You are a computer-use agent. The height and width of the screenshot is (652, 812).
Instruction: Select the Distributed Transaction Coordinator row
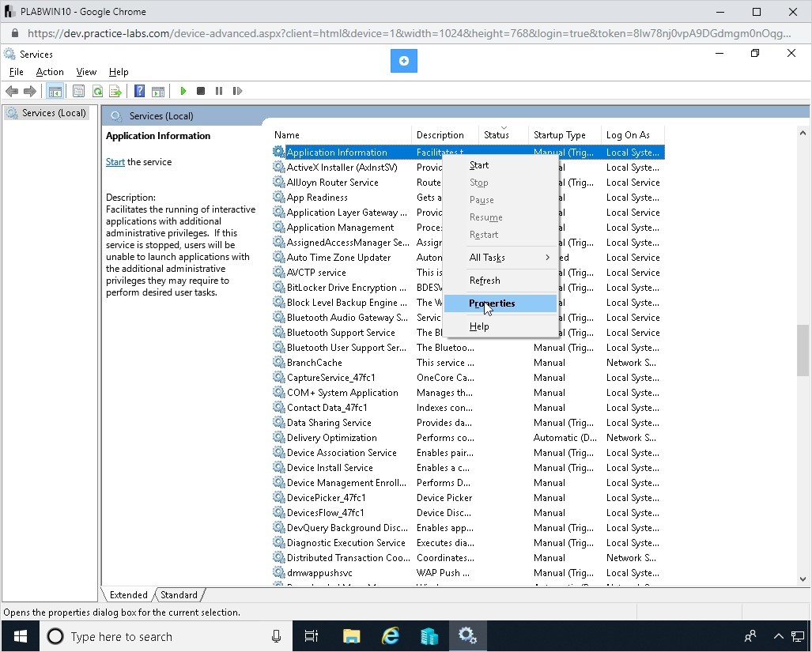[467, 557]
